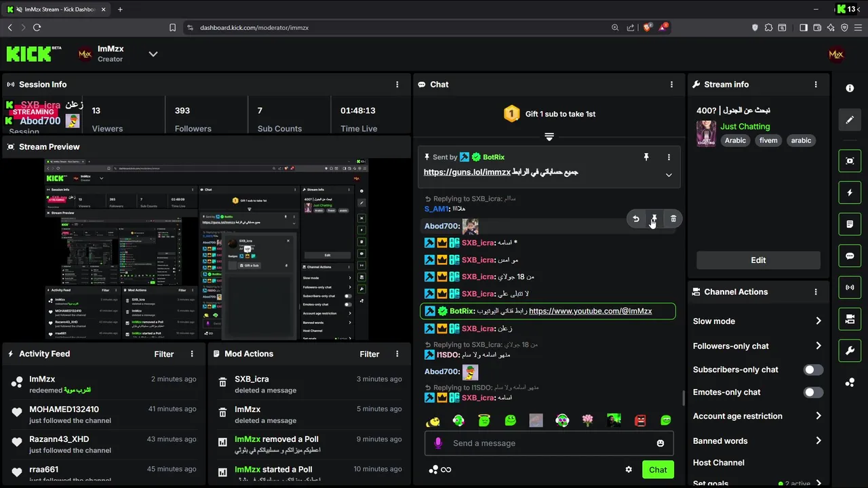The width and height of the screenshot is (868, 488).
Task: Click the stream preview thumbnail
Action: 207,249
